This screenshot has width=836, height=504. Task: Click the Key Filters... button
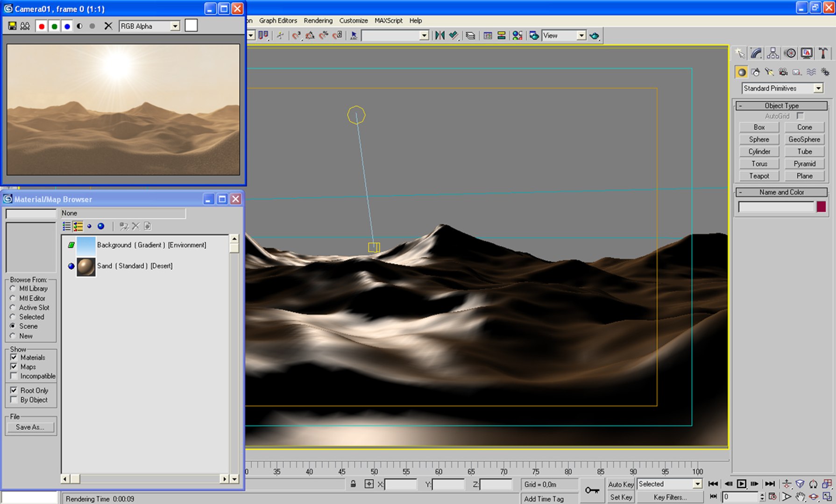point(670,497)
